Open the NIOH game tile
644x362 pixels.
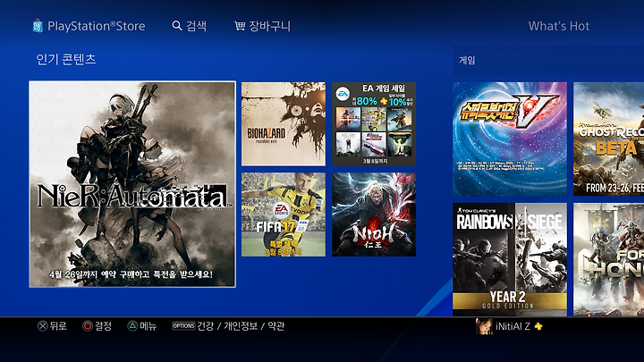tap(374, 215)
